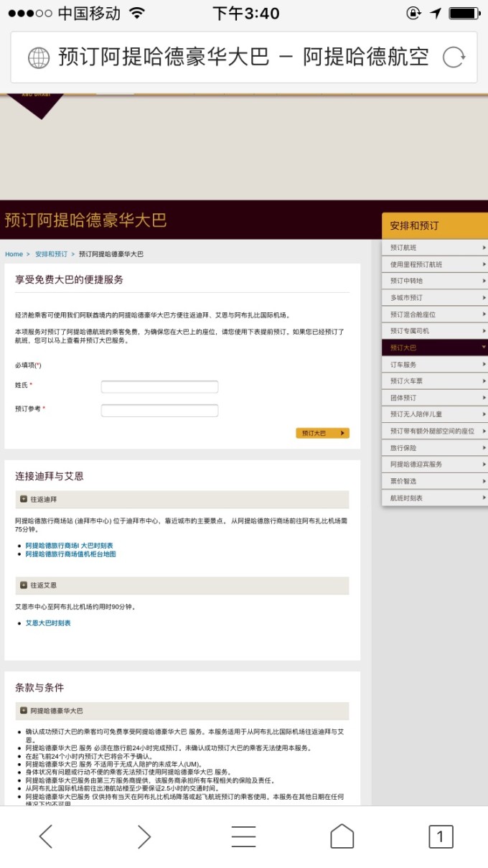Open 艾恩大巴时刻表 link

point(48,623)
